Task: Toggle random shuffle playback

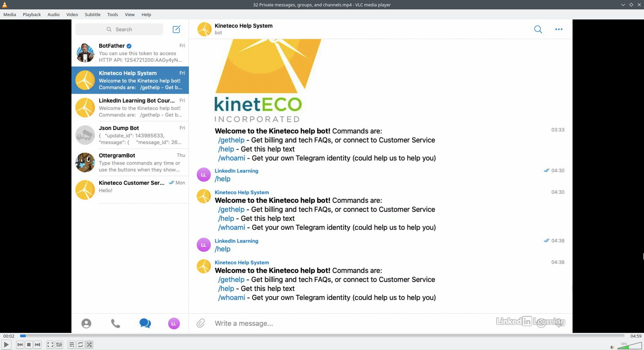Action: (89, 345)
